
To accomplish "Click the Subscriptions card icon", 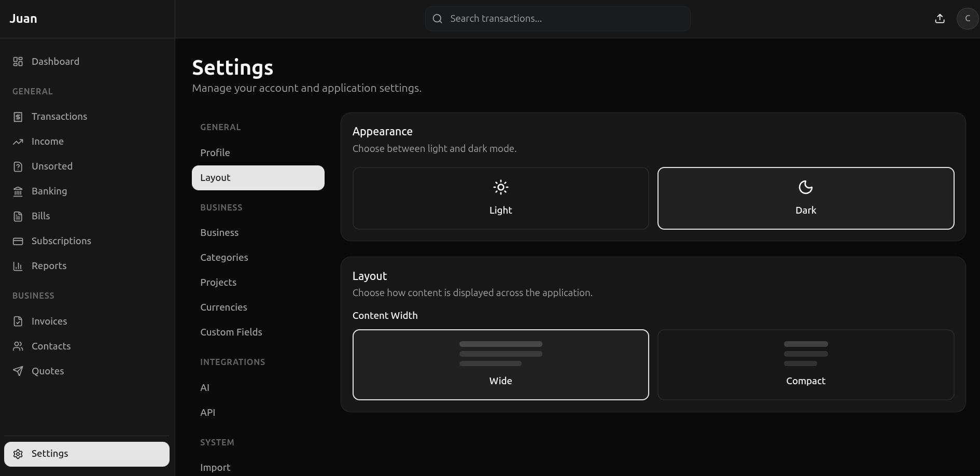I will (18, 241).
